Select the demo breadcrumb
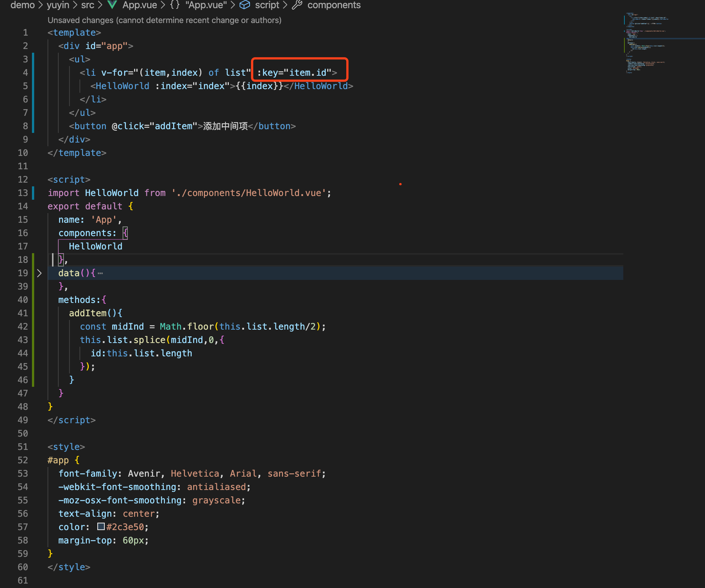The image size is (705, 588). coord(23,5)
